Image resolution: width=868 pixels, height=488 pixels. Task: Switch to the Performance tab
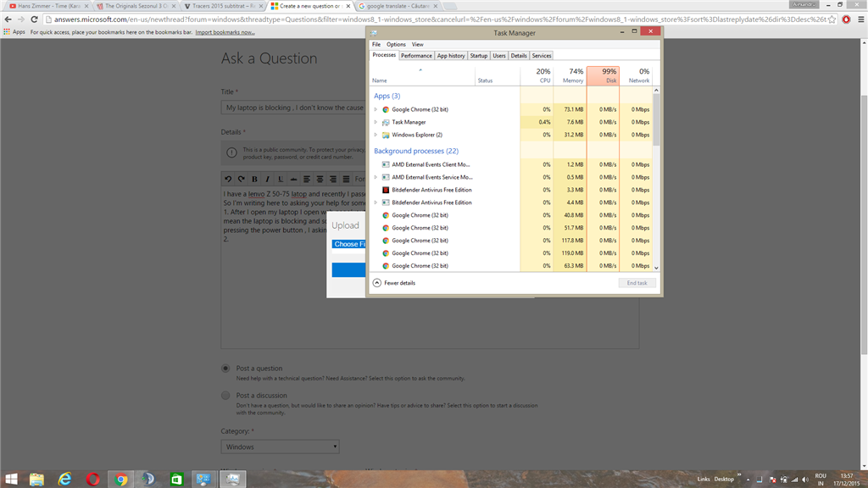click(x=416, y=56)
